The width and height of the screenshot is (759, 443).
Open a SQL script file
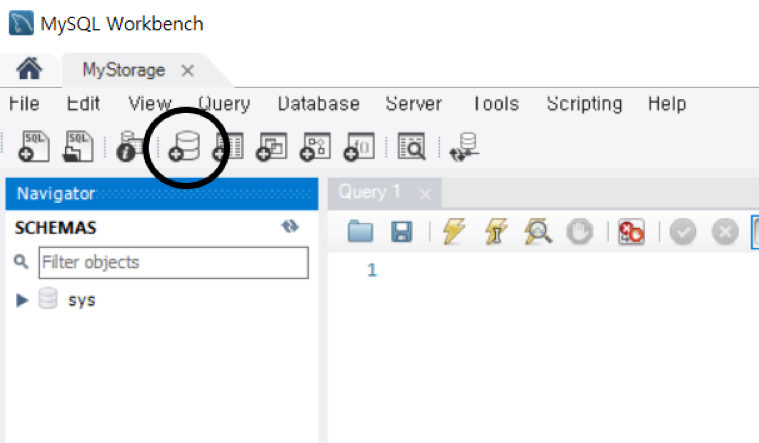(x=78, y=146)
